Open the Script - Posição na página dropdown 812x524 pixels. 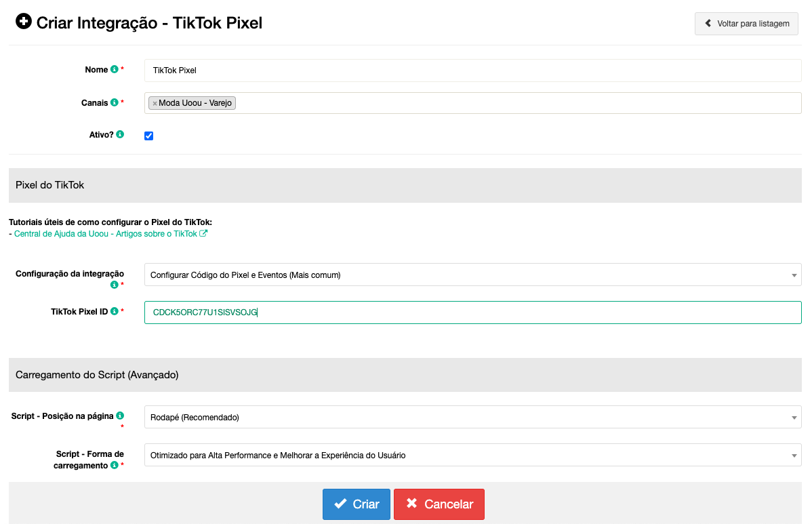472,417
